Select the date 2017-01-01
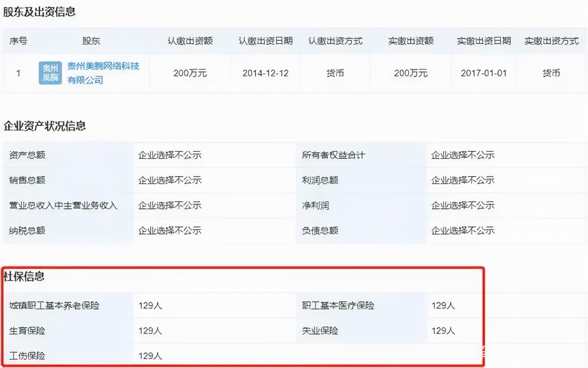This screenshot has height=368, width=588. (484, 73)
